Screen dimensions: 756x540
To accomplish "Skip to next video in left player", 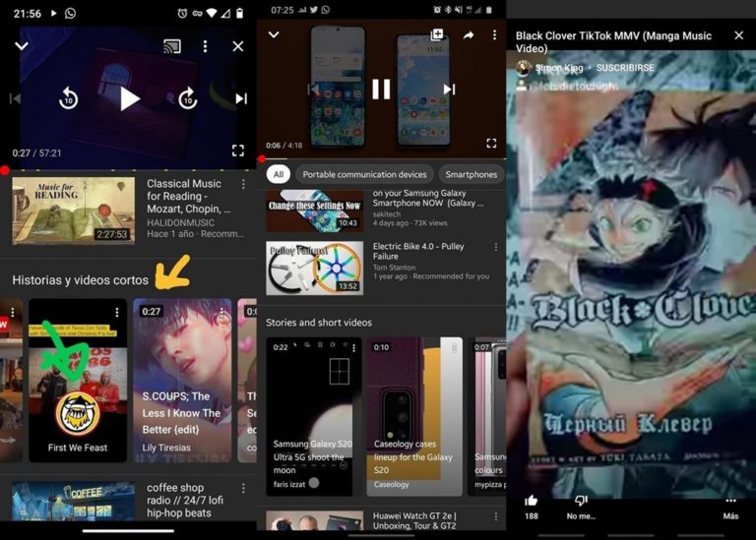I will [241, 98].
